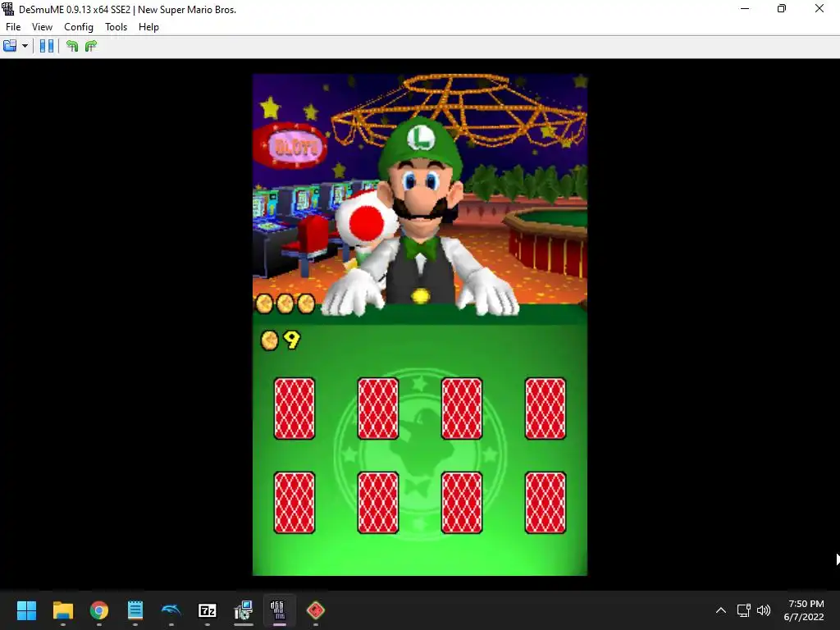Click the installer icon beside 7-Zip on the taskbar

pos(243,610)
